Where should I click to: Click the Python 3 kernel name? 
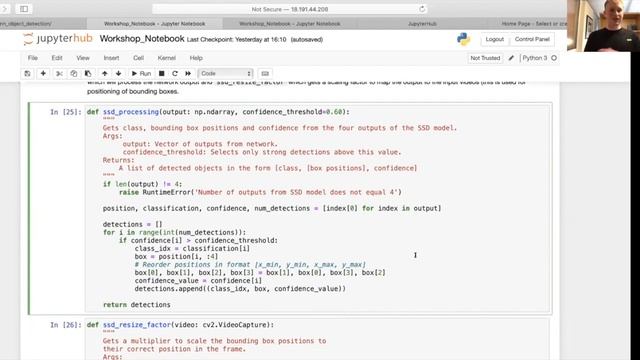pyautogui.click(x=534, y=58)
